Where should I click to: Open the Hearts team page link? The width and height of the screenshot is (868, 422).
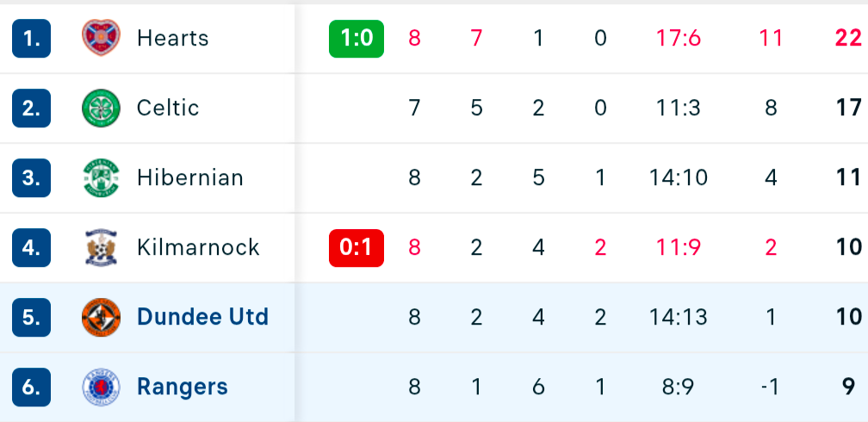(172, 38)
